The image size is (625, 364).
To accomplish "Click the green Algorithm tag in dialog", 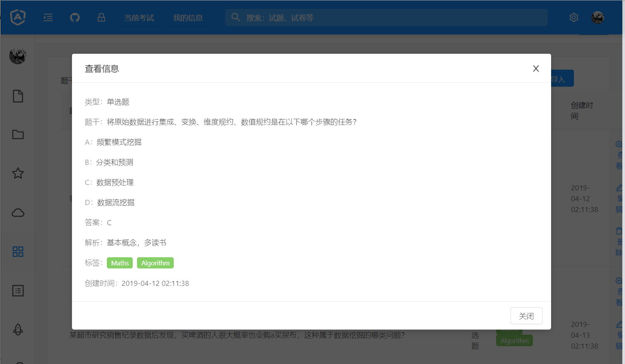I will click(155, 263).
